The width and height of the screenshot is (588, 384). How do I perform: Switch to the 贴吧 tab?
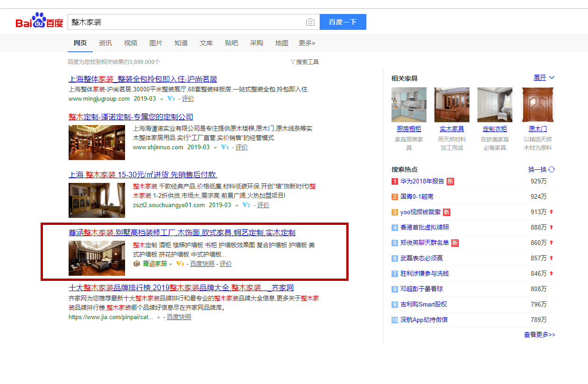click(231, 43)
